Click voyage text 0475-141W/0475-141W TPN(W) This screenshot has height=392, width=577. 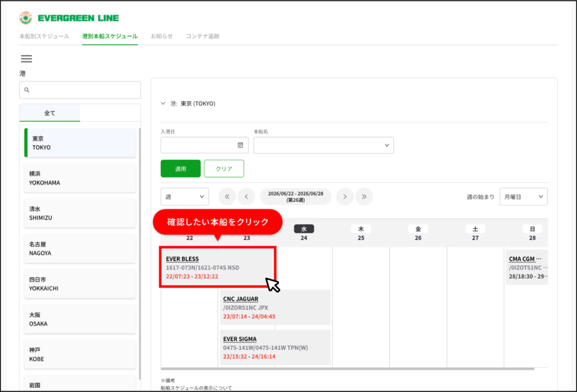click(265, 348)
